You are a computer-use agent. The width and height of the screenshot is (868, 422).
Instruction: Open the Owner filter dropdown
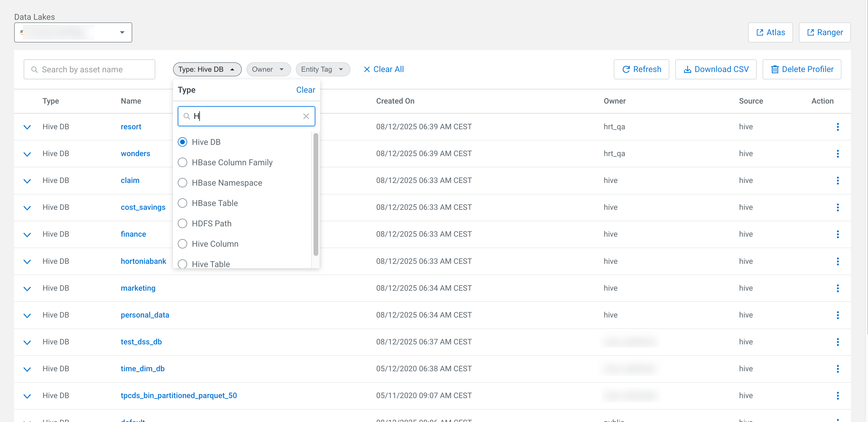click(268, 69)
